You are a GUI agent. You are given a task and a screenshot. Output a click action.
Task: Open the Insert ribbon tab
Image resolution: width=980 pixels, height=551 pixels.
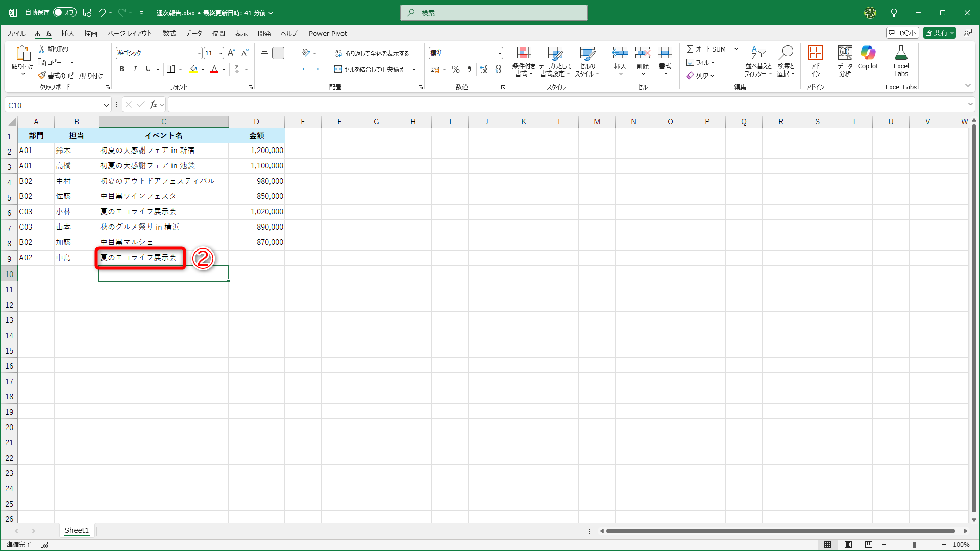click(67, 33)
